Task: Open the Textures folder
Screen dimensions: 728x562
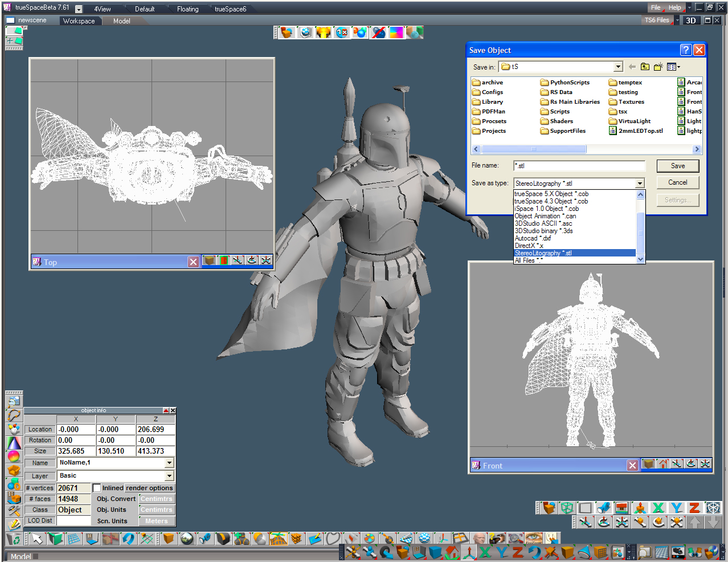Action: (626, 101)
